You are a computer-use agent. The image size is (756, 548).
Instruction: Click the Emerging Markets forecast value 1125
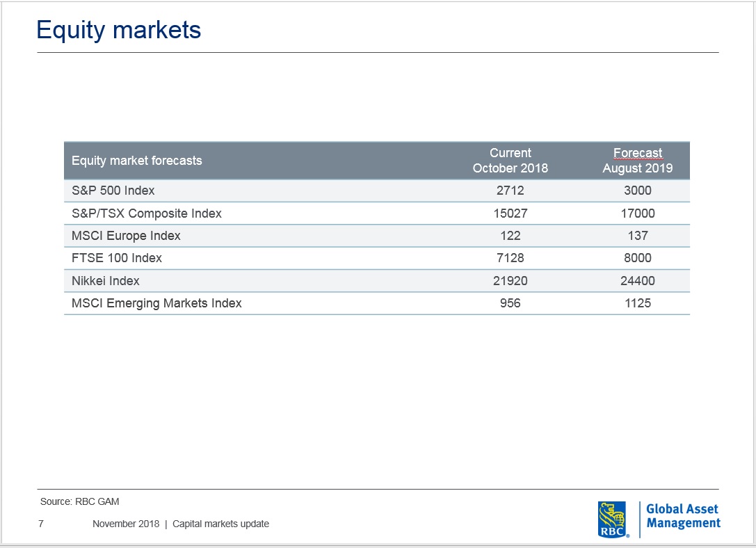click(x=637, y=303)
